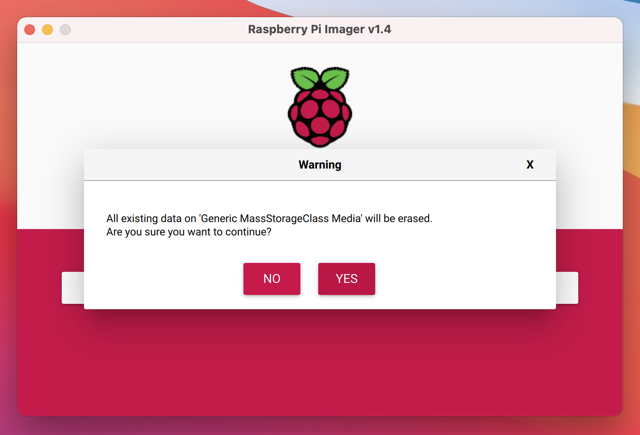Dismiss Warning dialog with X

(530, 165)
